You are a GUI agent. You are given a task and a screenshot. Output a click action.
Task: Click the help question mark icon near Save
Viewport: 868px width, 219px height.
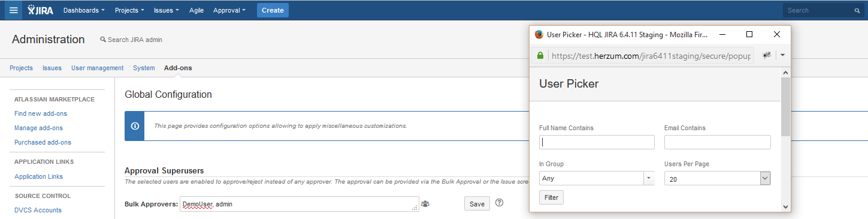click(x=499, y=203)
